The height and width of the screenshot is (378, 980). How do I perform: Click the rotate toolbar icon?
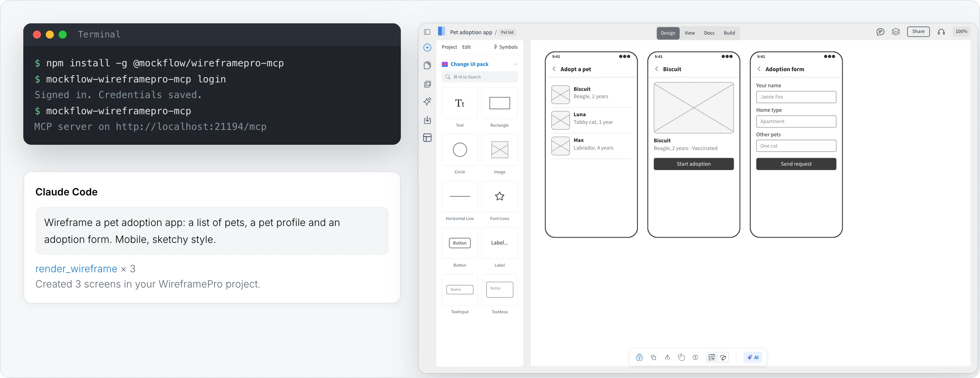(x=681, y=357)
